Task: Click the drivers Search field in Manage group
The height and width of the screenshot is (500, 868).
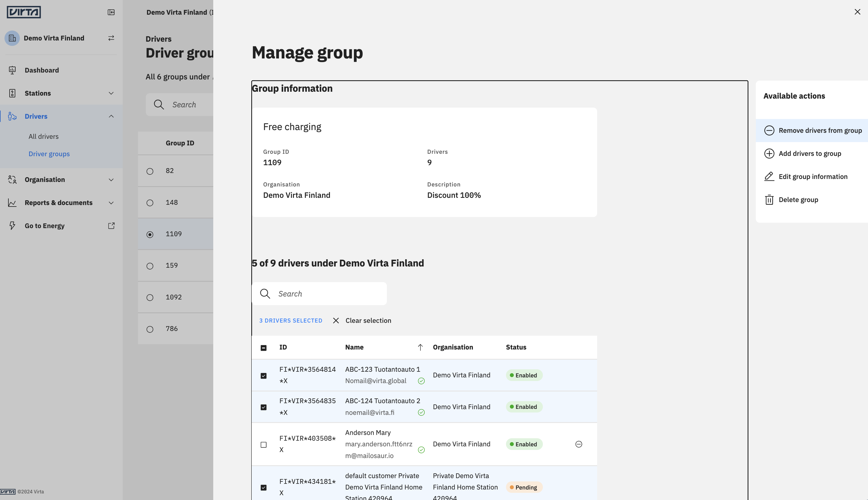Action: (319, 293)
